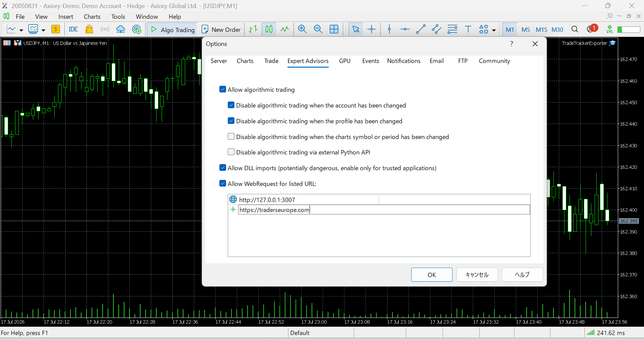Confirm the Options dialog with OK
This screenshot has height=340, width=644.
point(432,275)
